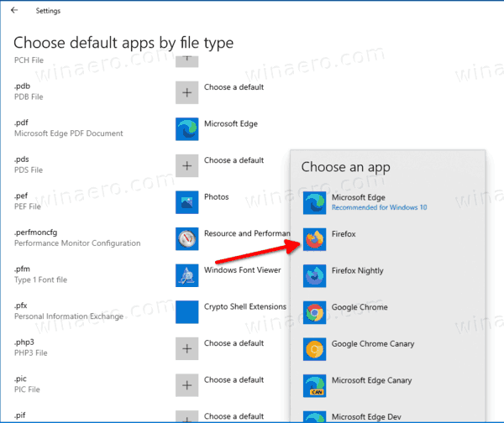This screenshot has height=423, width=504.
Task: Click the plus icon for .pic file type
Action: point(186,385)
